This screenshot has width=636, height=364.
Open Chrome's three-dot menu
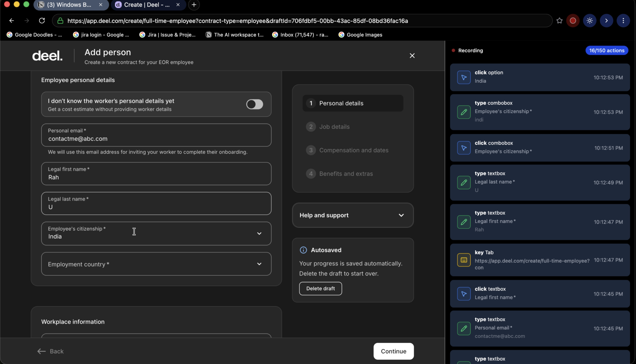(x=624, y=21)
